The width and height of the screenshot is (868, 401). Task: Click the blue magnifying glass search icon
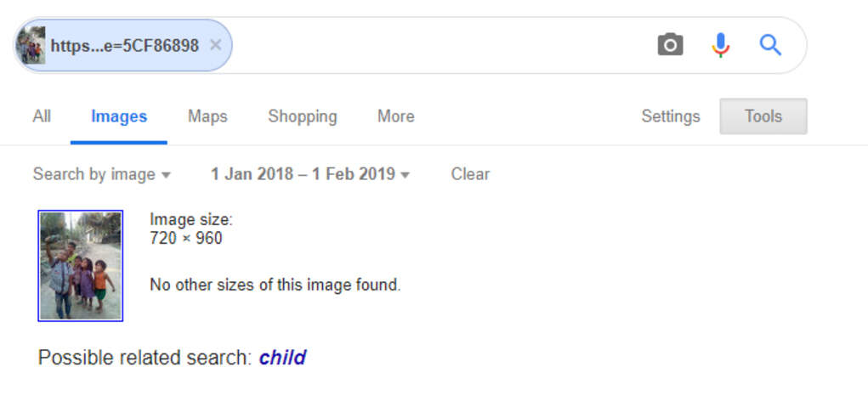(x=770, y=45)
